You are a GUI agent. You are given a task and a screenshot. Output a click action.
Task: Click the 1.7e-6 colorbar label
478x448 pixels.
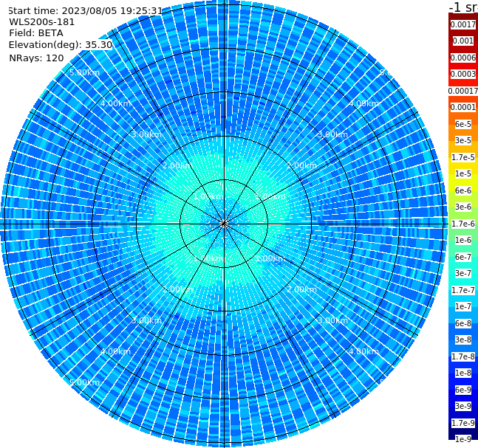(x=463, y=224)
